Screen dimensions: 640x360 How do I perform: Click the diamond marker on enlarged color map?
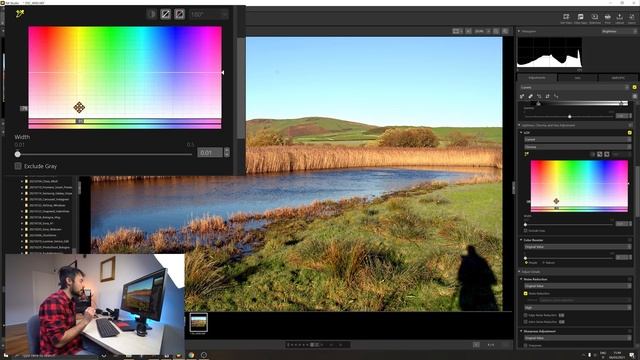pyautogui.click(x=79, y=107)
